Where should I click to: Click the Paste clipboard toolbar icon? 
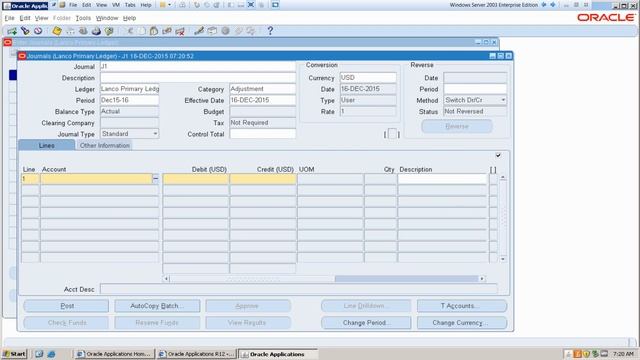tap(154, 31)
